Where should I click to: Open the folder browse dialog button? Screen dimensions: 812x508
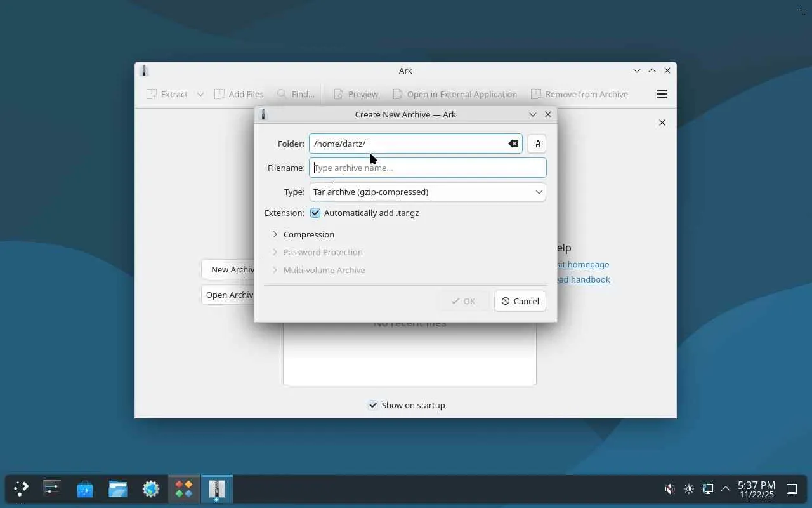pyautogui.click(x=537, y=144)
